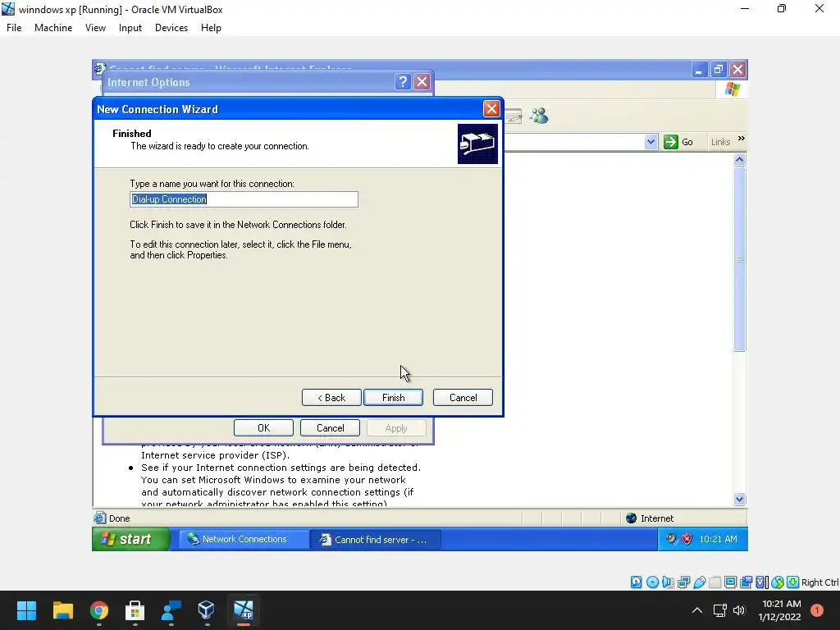Switch to Network Connections taskbar item
The width and height of the screenshot is (840, 630).
244,540
